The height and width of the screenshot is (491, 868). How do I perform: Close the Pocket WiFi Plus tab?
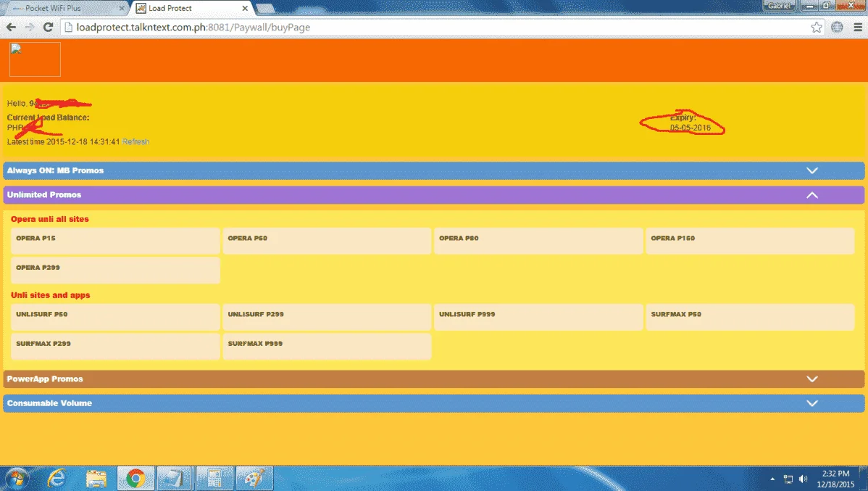122,8
